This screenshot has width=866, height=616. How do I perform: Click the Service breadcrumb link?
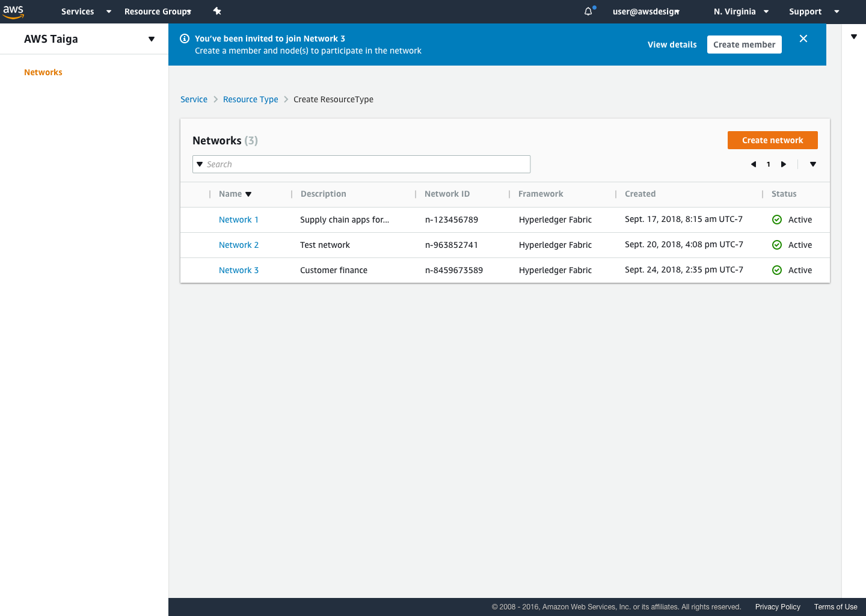coord(194,99)
